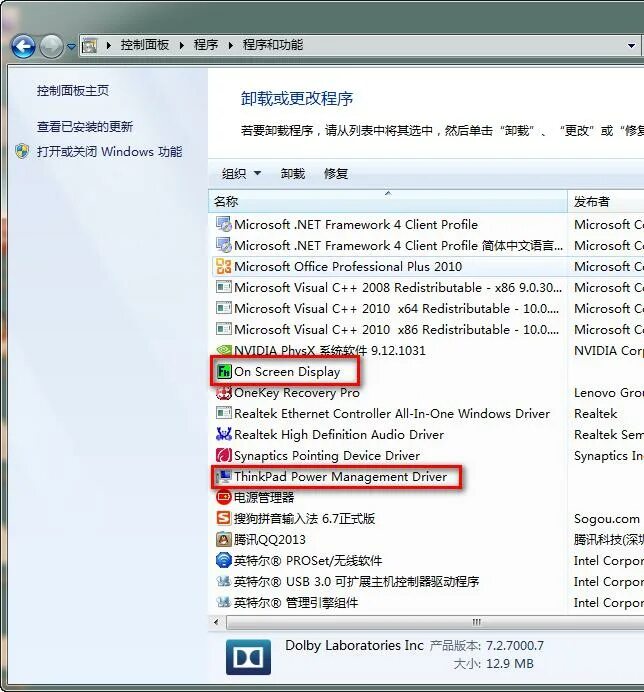This screenshot has width=644, height=692.
Task: Click Visual C++ 2010 x86 Redistributable icon
Action: coord(224,329)
